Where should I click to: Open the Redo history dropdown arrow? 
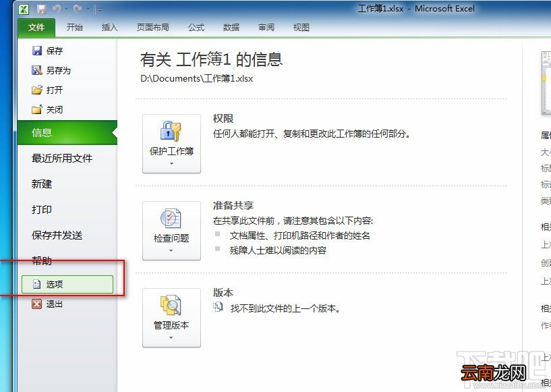coord(88,9)
